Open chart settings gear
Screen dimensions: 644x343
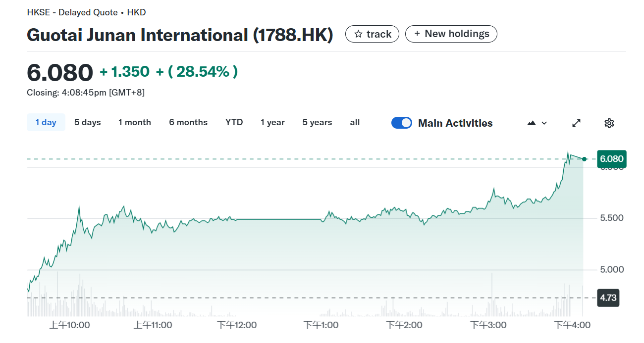pos(609,123)
